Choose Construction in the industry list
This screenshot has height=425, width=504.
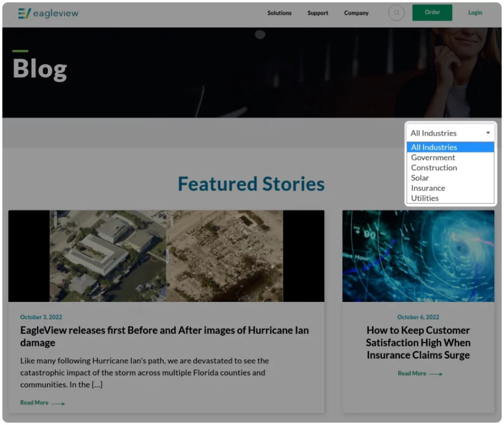[x=450, y=167]
